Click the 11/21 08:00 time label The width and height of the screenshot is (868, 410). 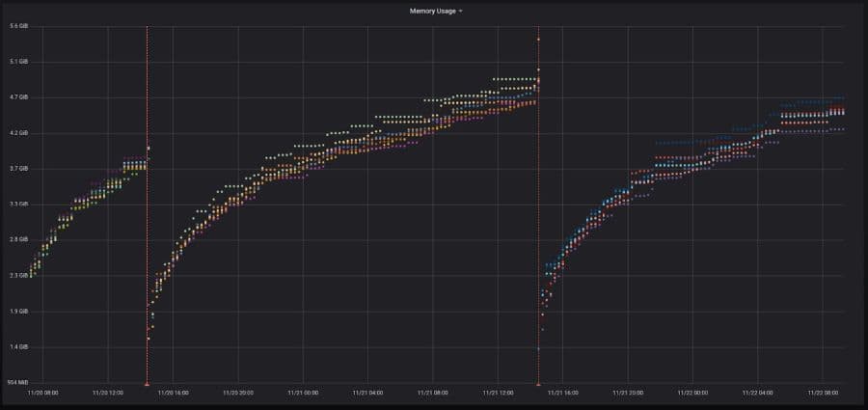pyautogui.click(x=432, y=393)
